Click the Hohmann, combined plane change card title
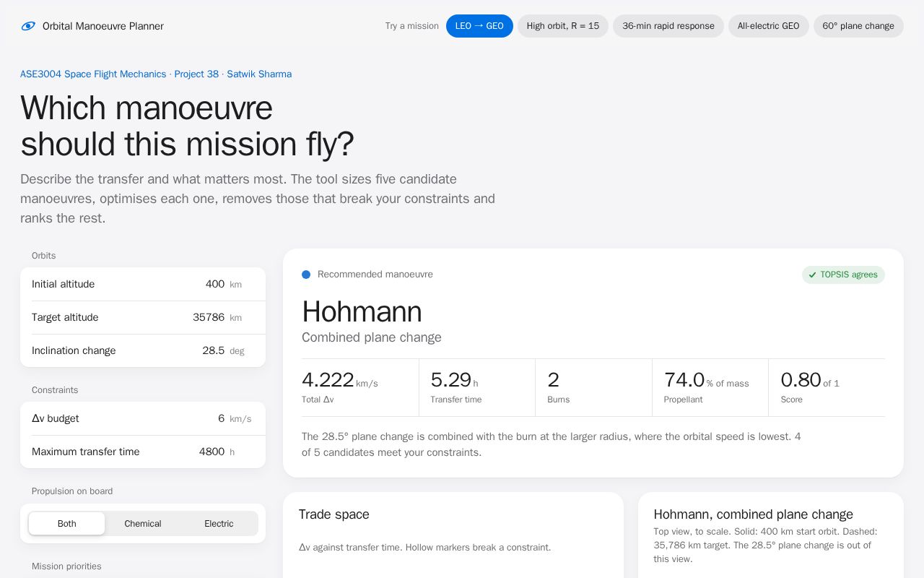The image size is (924, 578). pyautogui.click(x=753, y=514)
